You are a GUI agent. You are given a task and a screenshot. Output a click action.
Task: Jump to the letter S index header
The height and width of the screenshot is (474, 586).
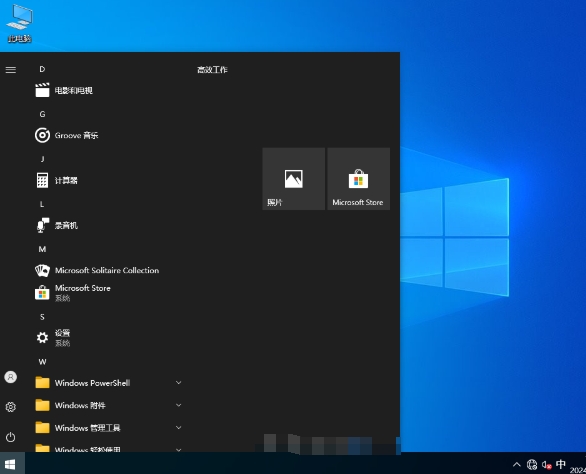pyautogui.click(x=42, y=317)
